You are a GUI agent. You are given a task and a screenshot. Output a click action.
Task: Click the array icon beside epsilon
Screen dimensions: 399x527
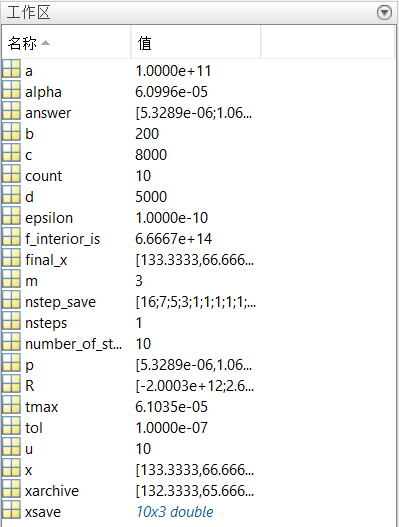(x=11, y=217)
